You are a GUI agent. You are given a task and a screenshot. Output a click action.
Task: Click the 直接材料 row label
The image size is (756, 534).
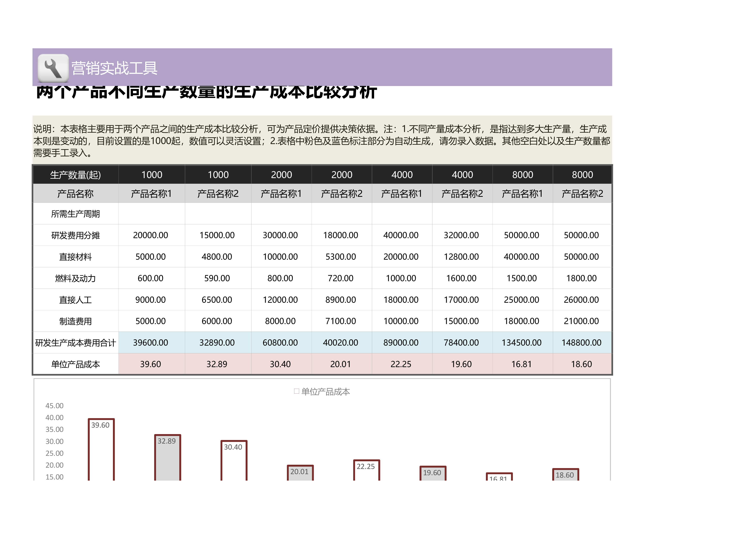(75, 257)
